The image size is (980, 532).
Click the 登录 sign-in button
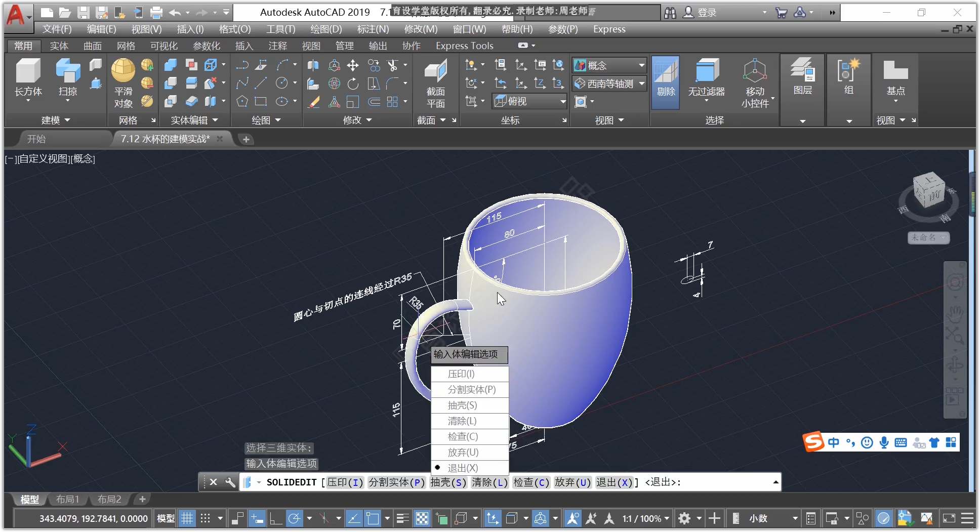tap(700, 13)
